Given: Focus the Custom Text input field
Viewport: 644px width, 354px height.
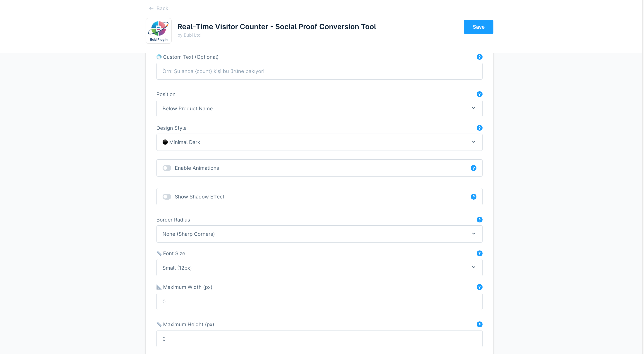Looking at the screenshot, I should [x=319, y=71].
